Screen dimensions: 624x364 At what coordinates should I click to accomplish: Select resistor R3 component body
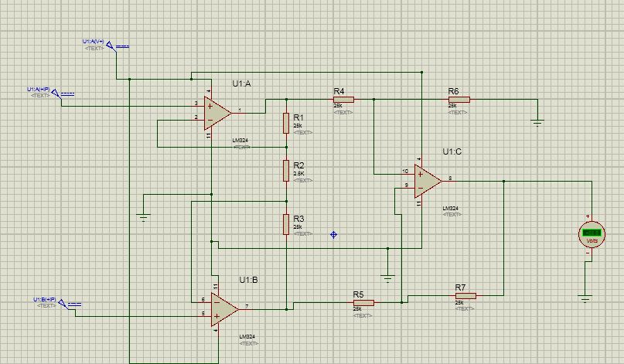pyautogui.click(x=286, y=224)
